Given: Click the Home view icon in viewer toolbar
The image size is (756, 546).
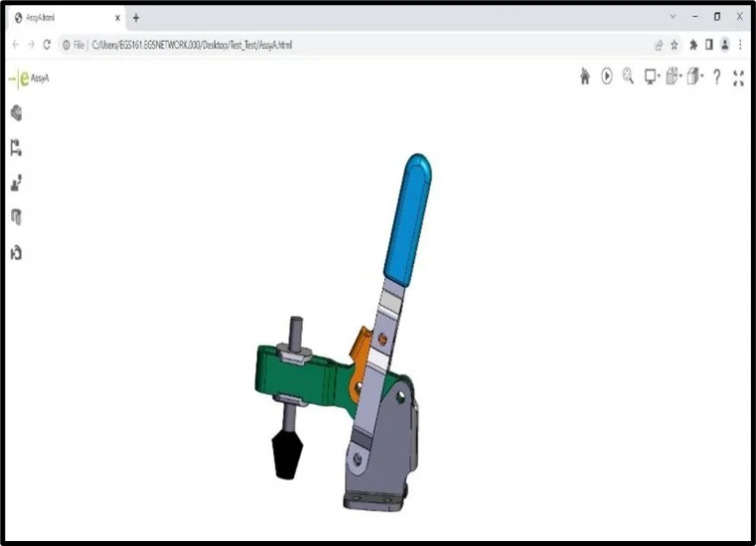Looking at the screenshot, I should click(x=585, y=76).
